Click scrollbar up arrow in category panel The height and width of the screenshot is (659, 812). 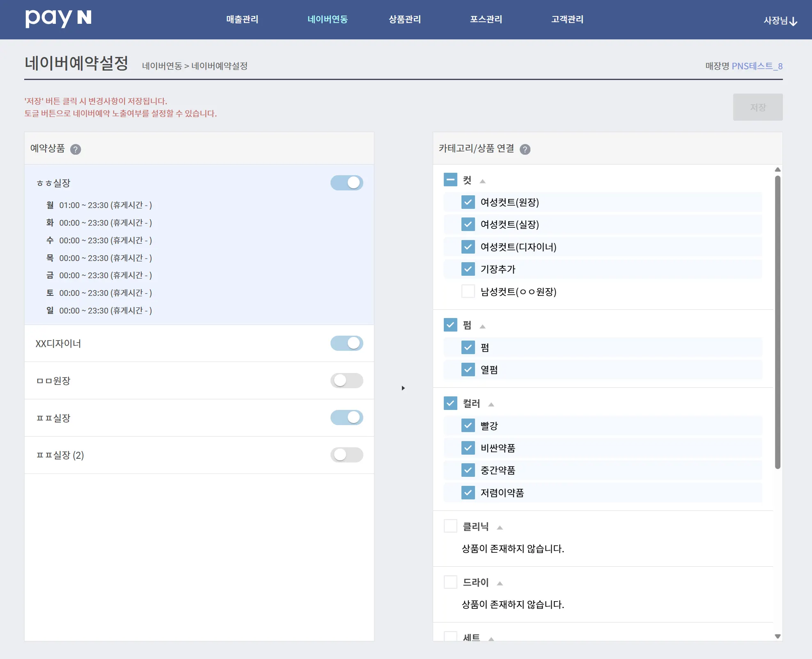pos(777,169)
